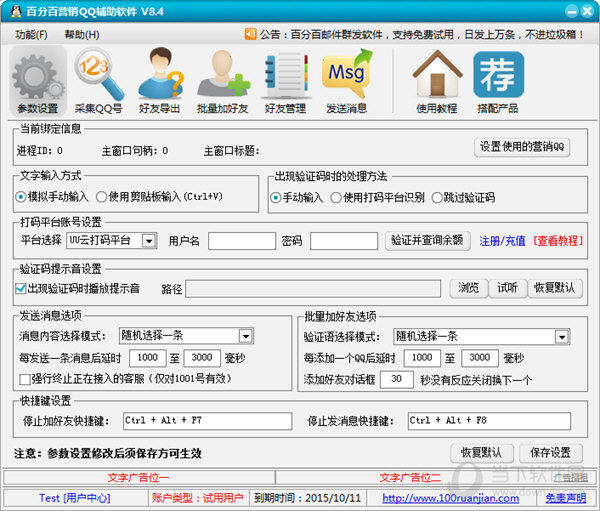The image size is (600, 511).
Task: Enable 强行终止正在接入的客服 checkbox
Action: [25, 379]
